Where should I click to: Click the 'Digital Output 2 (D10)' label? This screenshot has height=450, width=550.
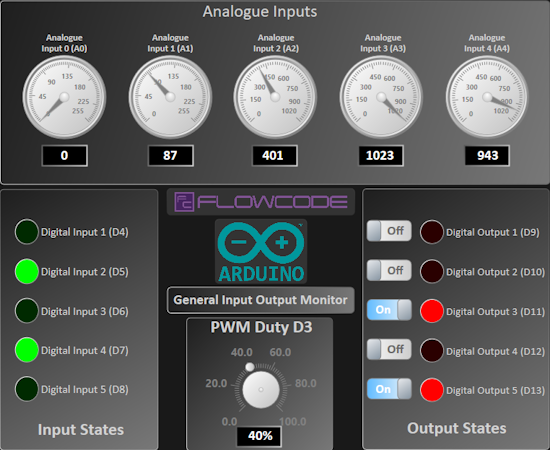[x=496, y=272]
